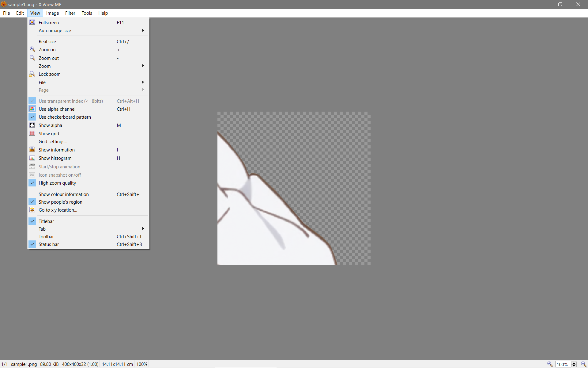Open the Zoom submenu
The image size is (588, 368).
(x=45, y=66)
